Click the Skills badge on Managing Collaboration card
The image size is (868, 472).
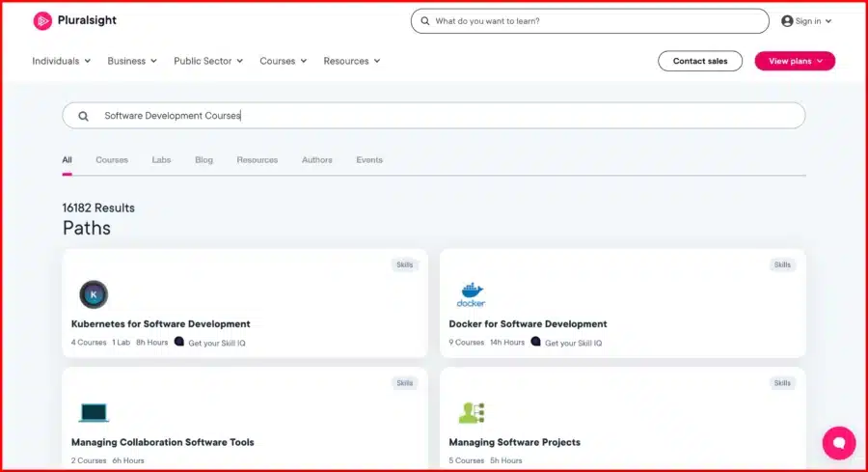[405, 383]
